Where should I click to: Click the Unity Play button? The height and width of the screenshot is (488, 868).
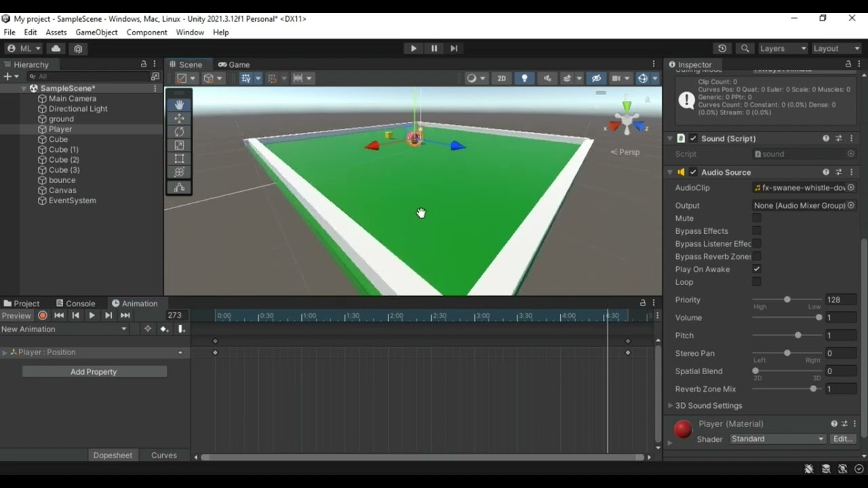pyautogui.click(x=413, y=49)
